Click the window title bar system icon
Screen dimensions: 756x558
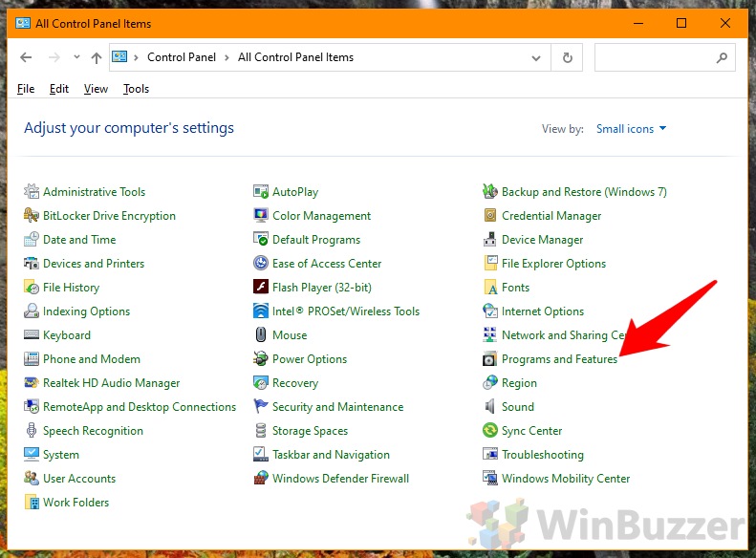pyautogui.click(x=23, y=23)
